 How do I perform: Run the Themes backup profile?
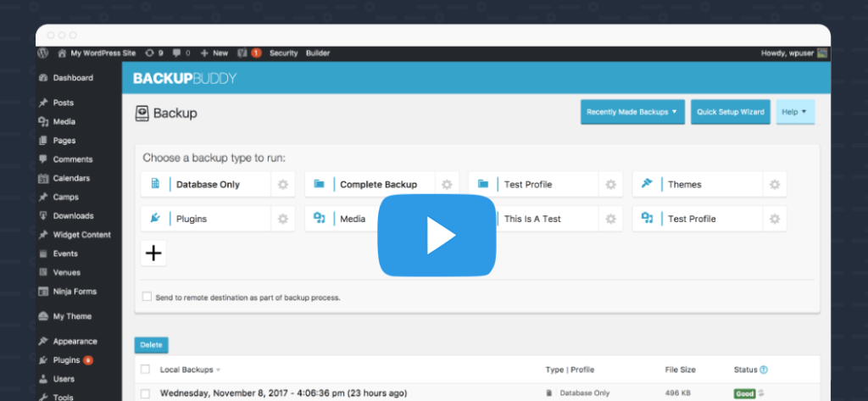tap(698, 185)
